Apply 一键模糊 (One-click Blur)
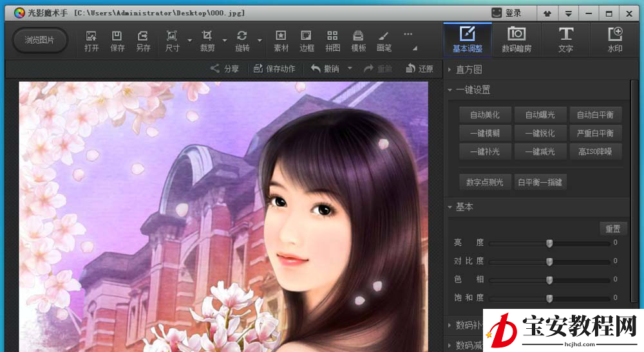 (485, 133)
